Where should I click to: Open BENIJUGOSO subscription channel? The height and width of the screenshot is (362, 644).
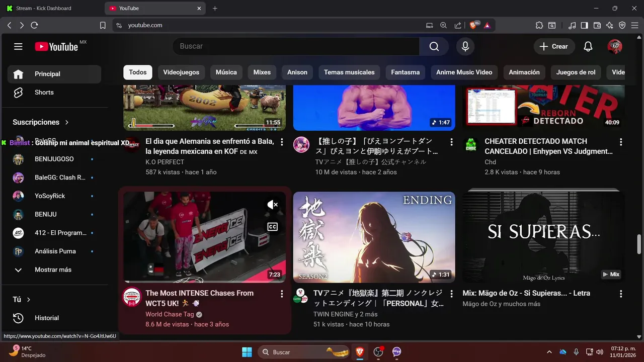click(54, 159)
